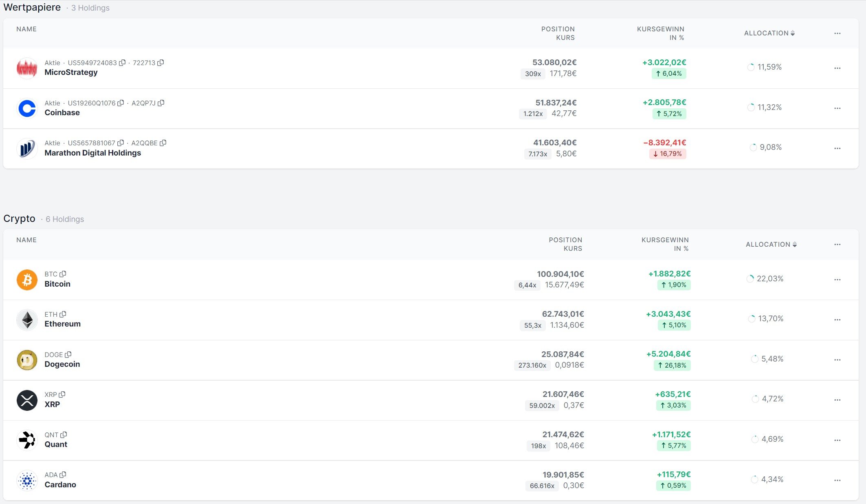The width and height of the screenshot is (866, 504).
Task: Open the Marathon Digital Holdings position
Action: [x=92, y=153]
